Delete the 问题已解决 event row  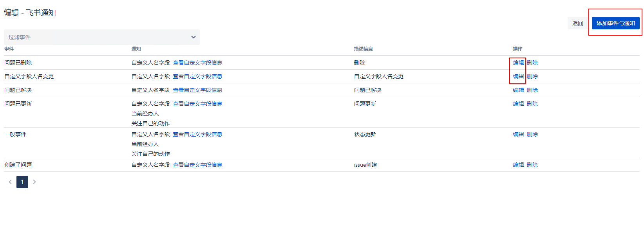coord(532,90)
